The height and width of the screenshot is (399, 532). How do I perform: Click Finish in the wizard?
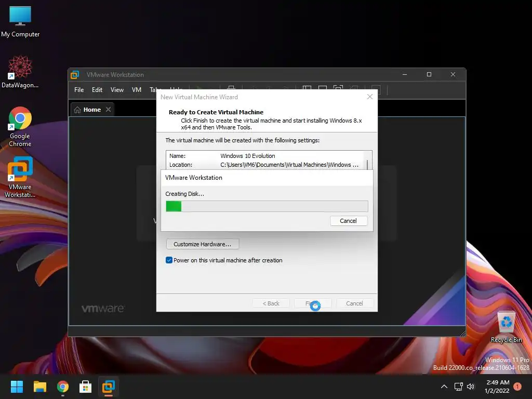(x=312, y=303)
